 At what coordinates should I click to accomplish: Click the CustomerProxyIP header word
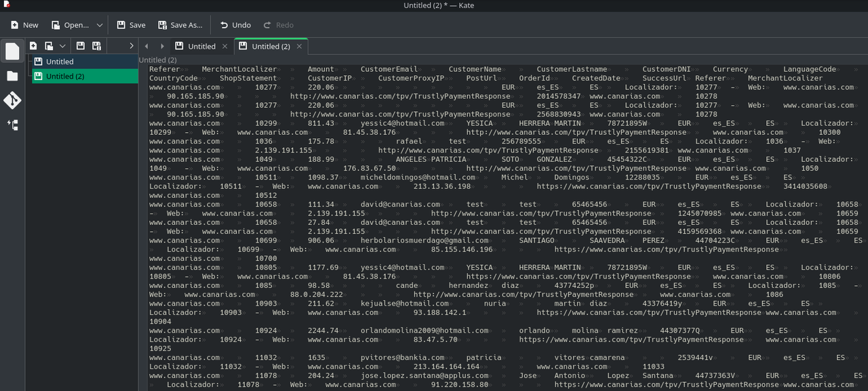(412, 78)
